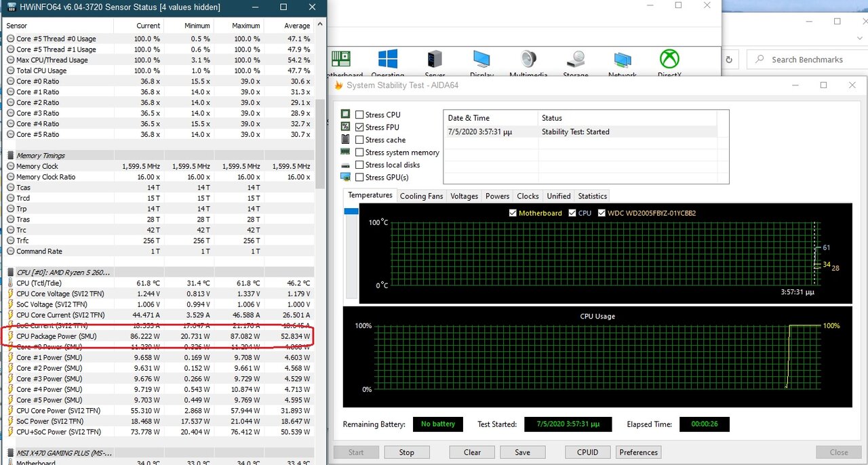Viewport: 868px width, 465px height.
Task: Uncheck the WDC WD2005FBYZ graph checkbox
Action: tap(601, 213)
